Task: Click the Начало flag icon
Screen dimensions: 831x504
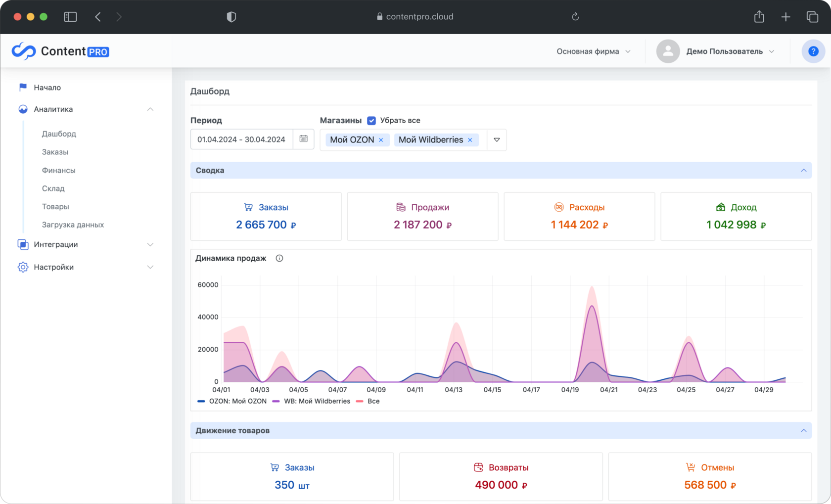Action: [x=23, y=88]
